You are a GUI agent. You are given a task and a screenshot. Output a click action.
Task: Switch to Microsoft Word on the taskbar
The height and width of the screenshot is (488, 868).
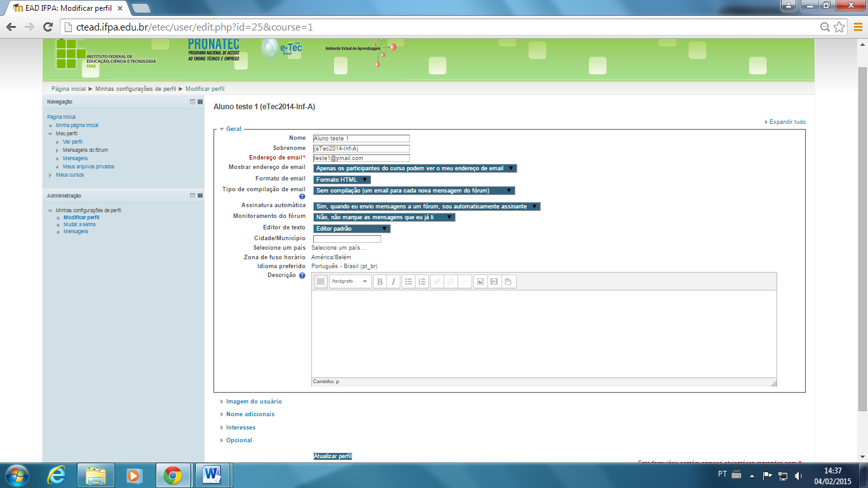tap(212, 475)
